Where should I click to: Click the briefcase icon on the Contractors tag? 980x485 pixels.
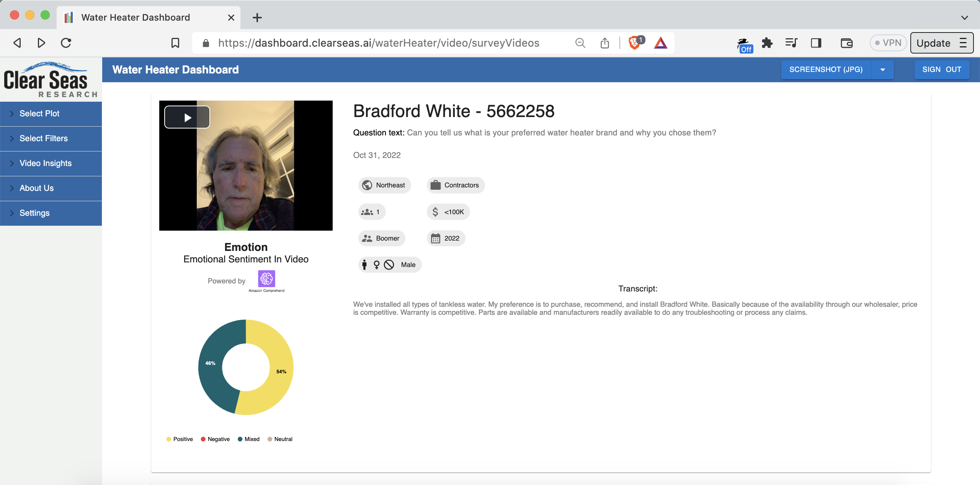pos(435,185)
